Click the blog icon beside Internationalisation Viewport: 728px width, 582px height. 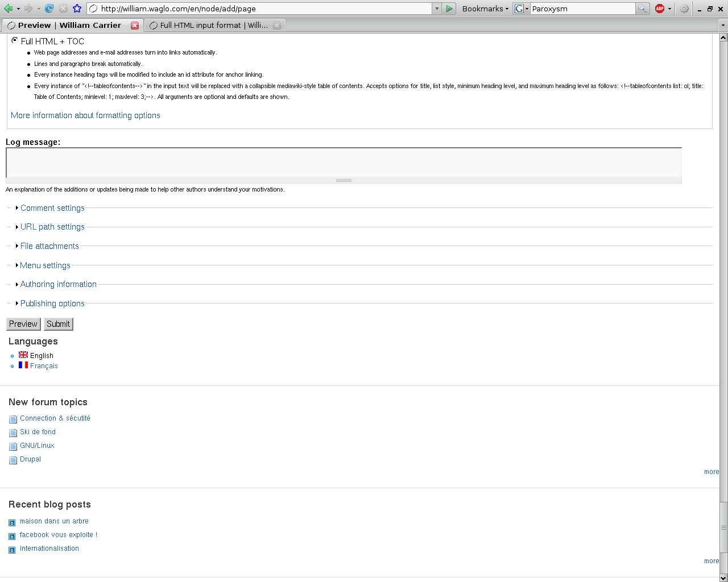[x=12, y=548]
